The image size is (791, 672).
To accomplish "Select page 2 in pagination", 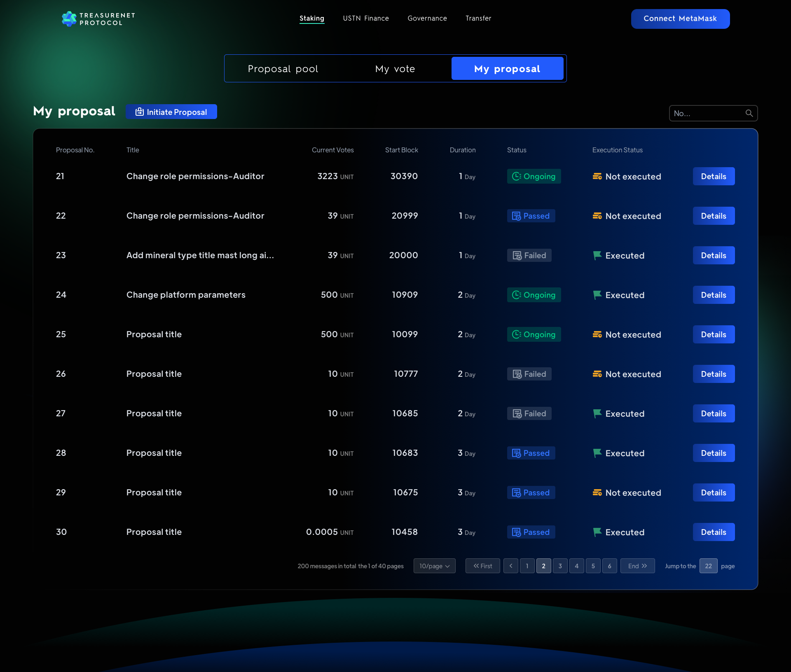I will click(x=544, y=566).
